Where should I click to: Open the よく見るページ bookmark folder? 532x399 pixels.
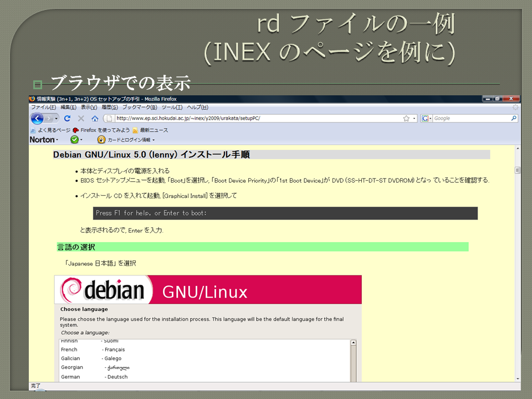coord(50,130)
